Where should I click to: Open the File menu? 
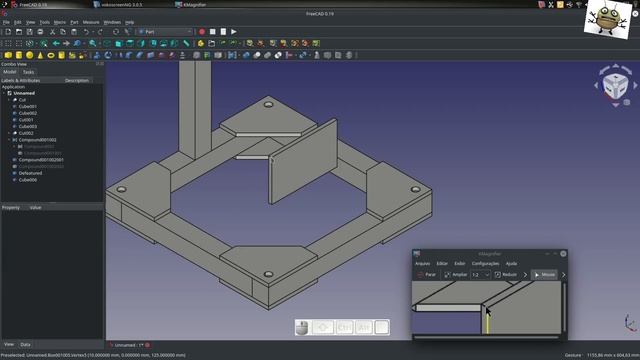coord(6,22)
